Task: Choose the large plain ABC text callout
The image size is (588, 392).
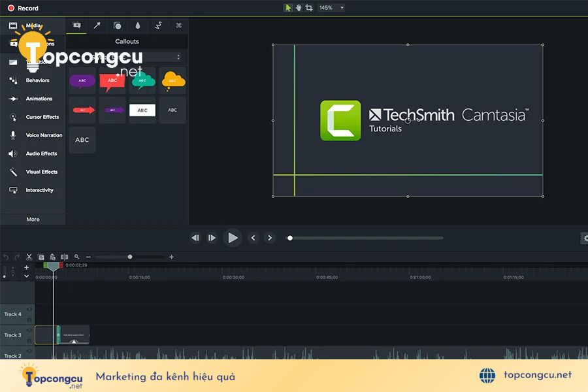Action: (82, 140)
